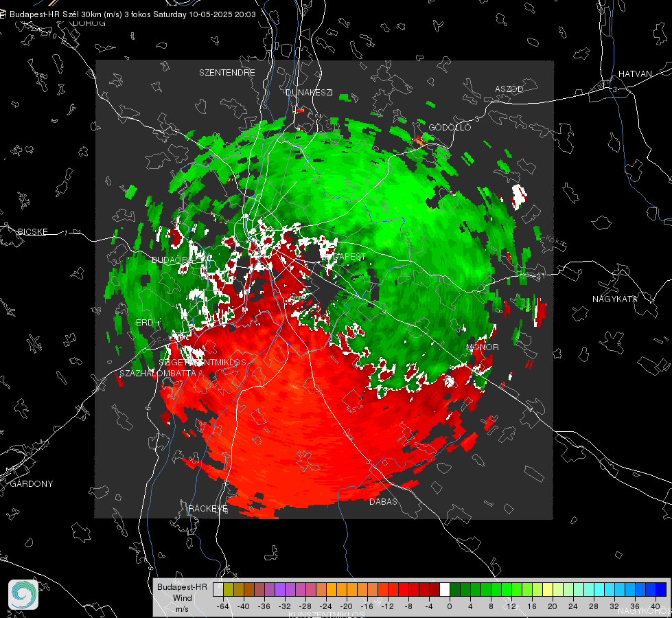Select the NAGYKATA town label
This screenshot has height=618, width=672.
(614, 299)
